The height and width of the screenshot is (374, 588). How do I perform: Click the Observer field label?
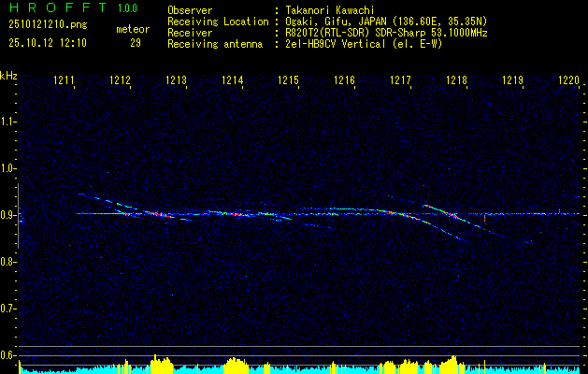pyautogui.click(x=190, y=10)
